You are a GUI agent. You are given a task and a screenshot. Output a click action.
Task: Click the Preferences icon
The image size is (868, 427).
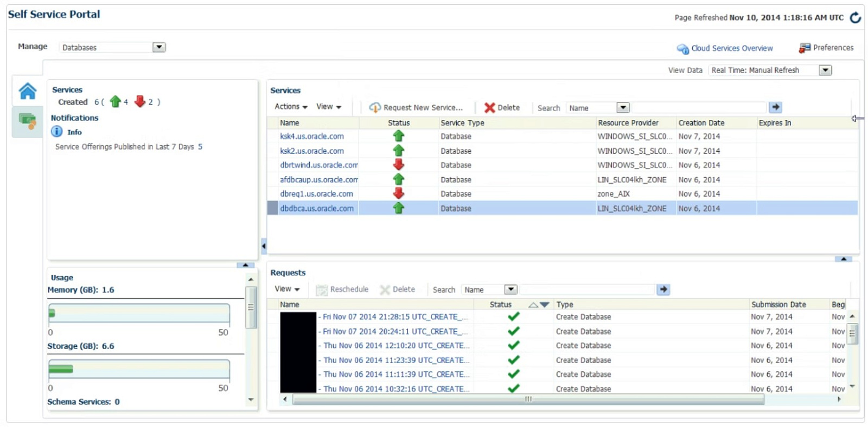[x=805, y=48]
